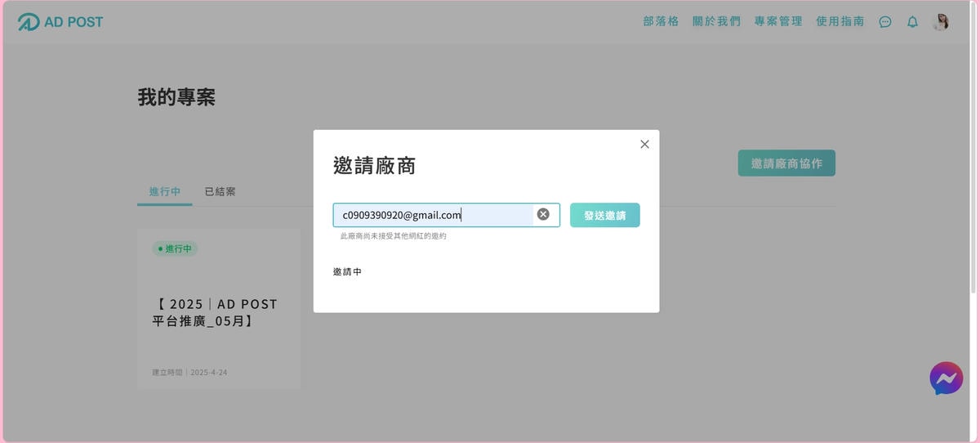Open the 關於我們 page
The image size is (980, 443).
716,22
